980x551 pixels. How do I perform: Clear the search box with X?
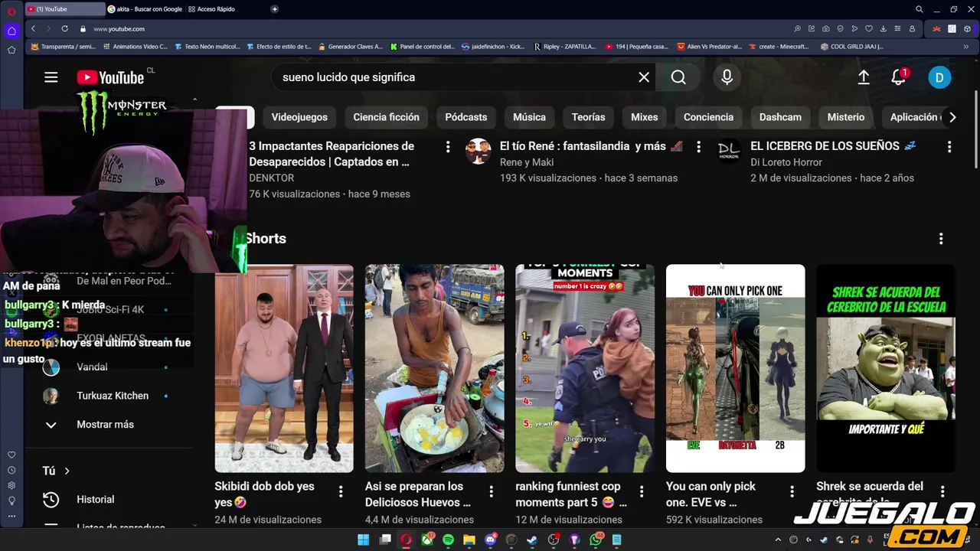point(644,77)
